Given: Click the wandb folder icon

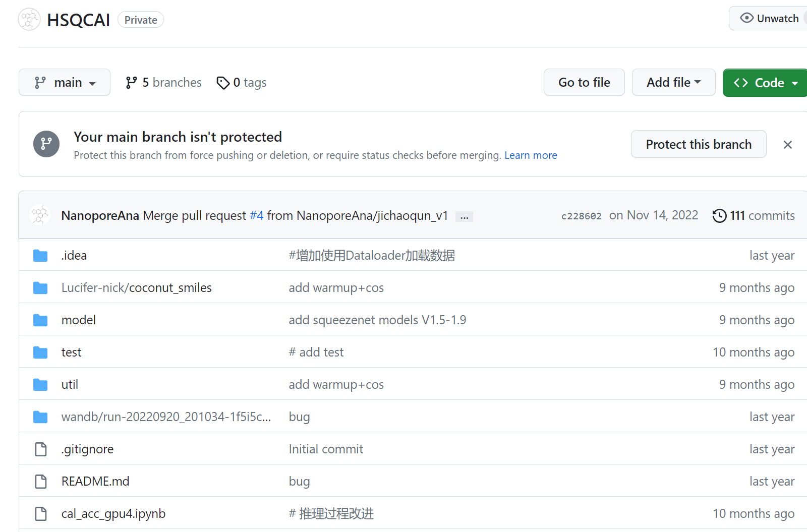Looking at the screenshot, I should click(x=40, y=417).
